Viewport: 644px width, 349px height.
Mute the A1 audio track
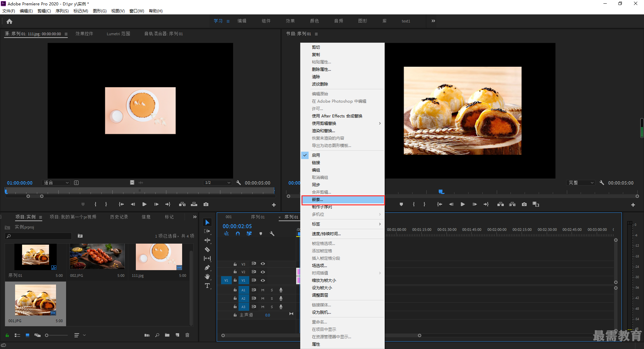(263, 290)
